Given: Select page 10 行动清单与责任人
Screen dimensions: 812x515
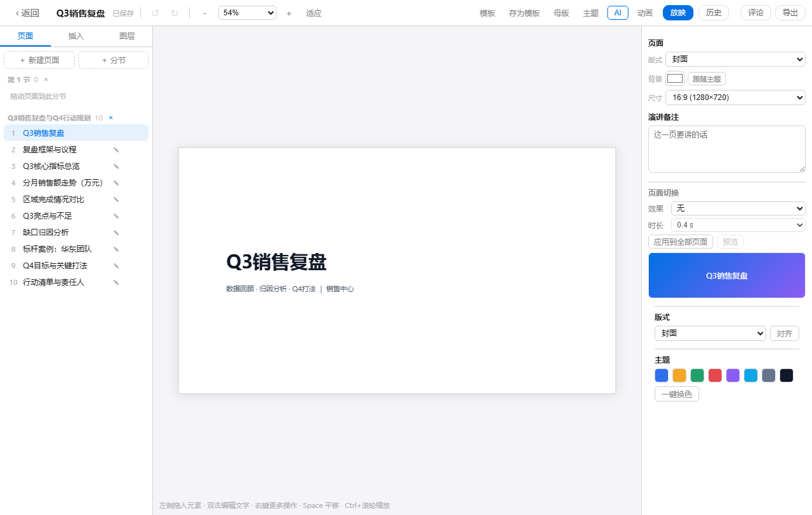Looking at the screenshot, I should (x=76, y=282).
